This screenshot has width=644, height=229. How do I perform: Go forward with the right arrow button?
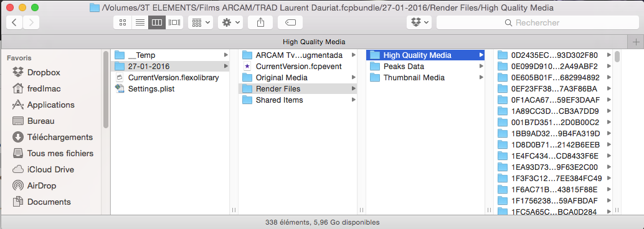(x=31, y=22)
